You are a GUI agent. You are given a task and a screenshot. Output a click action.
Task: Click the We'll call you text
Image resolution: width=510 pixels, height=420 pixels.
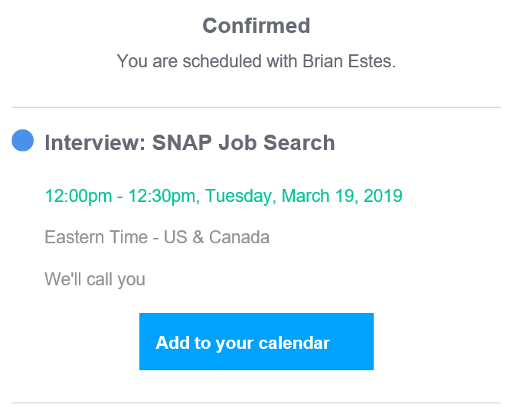pos(95,279)
